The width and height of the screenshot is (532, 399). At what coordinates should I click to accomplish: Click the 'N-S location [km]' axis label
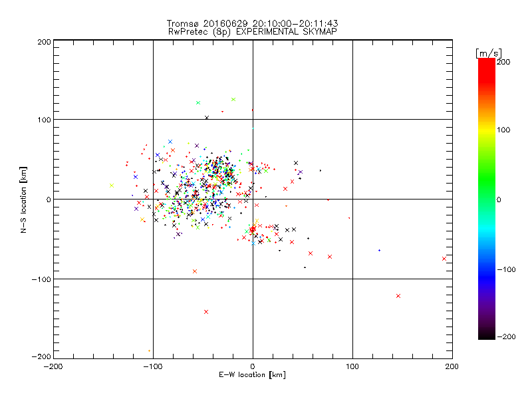click(23, 200)
